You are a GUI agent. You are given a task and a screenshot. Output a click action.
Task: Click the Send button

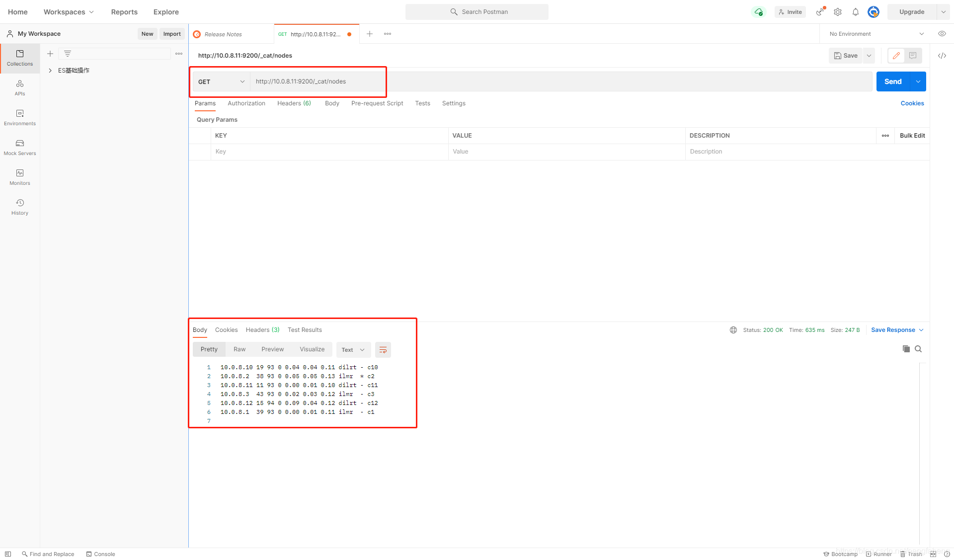(893, 81)
